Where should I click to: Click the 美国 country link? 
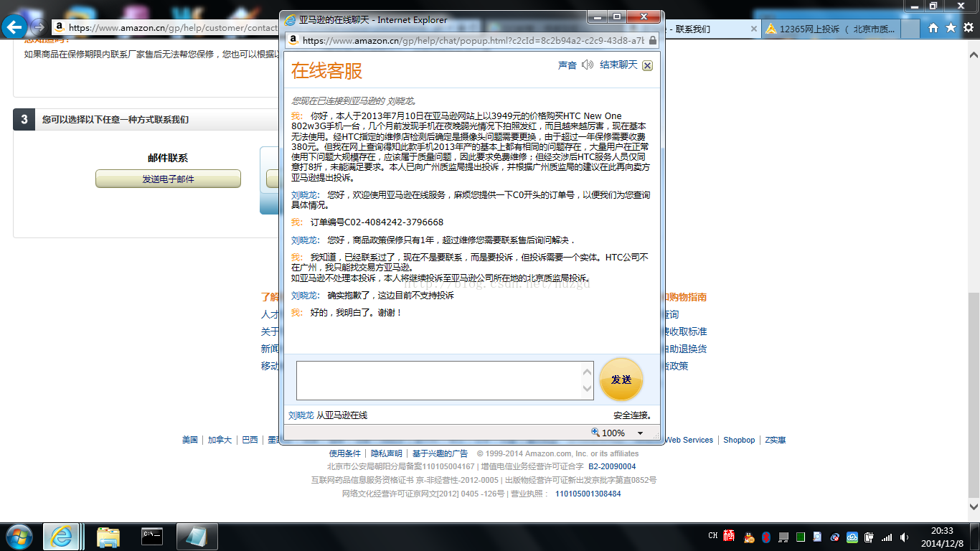point(190,440)
